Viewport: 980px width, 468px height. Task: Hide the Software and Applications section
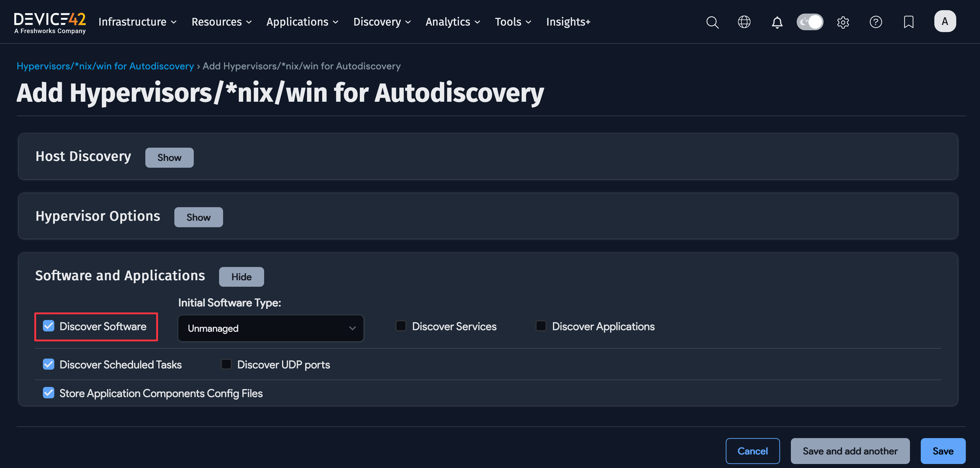pos(241,276)
